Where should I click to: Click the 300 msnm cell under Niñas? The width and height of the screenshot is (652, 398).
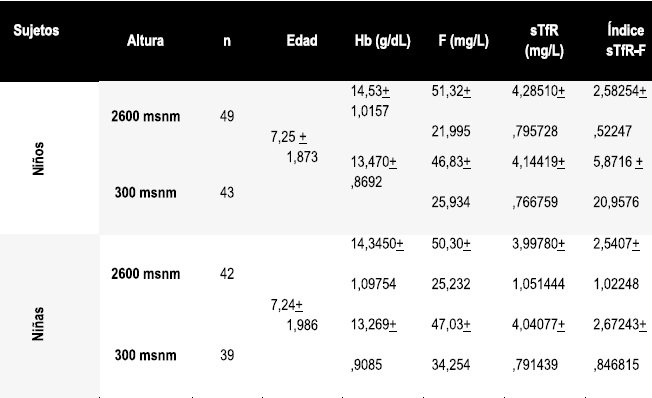coord(146,355)
